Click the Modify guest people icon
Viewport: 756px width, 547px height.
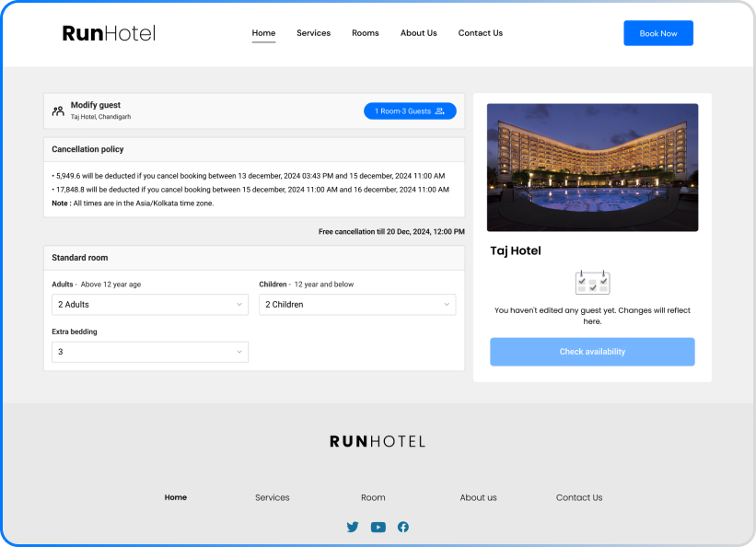58,111
